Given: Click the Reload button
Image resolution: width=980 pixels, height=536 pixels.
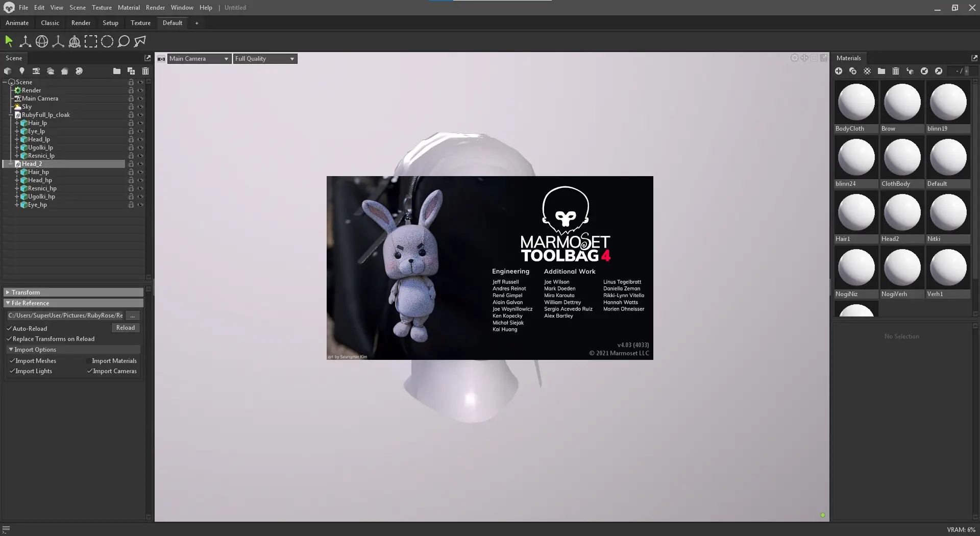Looking at the screenshot, I should click(x=126, y=328).
